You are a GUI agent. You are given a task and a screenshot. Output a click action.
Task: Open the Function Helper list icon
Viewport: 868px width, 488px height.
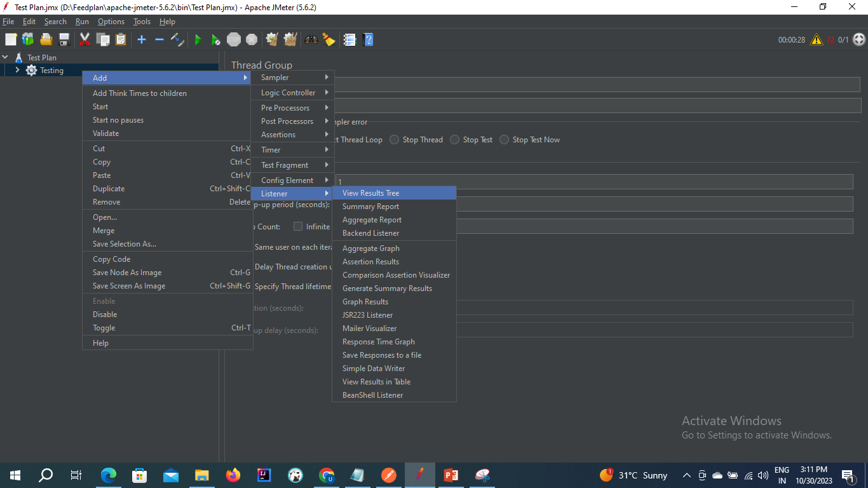click(349, 39)
